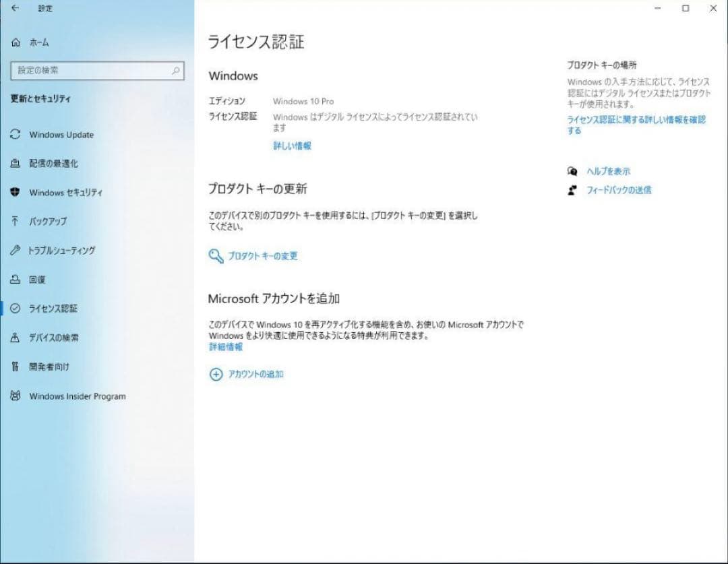This screenshot has height=564, width=728.
Task: Select ライセンス認証 in the sidebar menu
Action: click(x=53, y=308)
